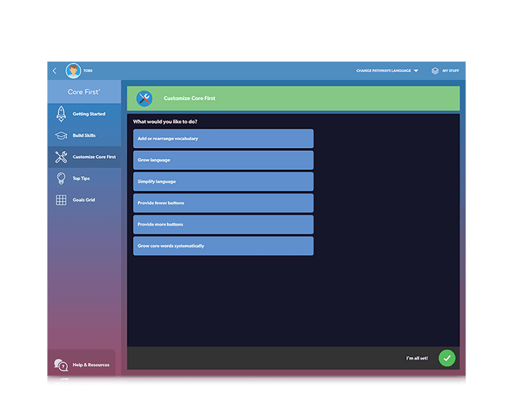
Task: Open the Goals Grid icon
Action: pyautogui.click(x=61, y=200)
